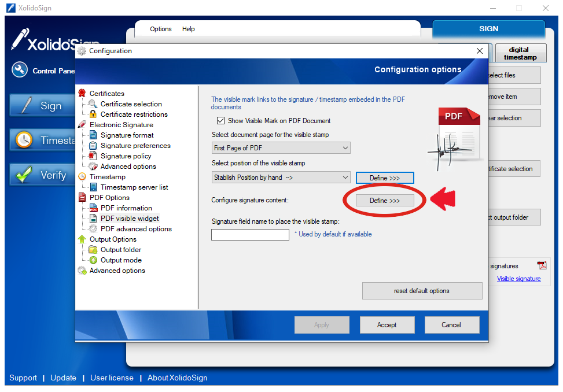Select Signature format tree item
Screen dimensions: 563x392
point(127,135)
